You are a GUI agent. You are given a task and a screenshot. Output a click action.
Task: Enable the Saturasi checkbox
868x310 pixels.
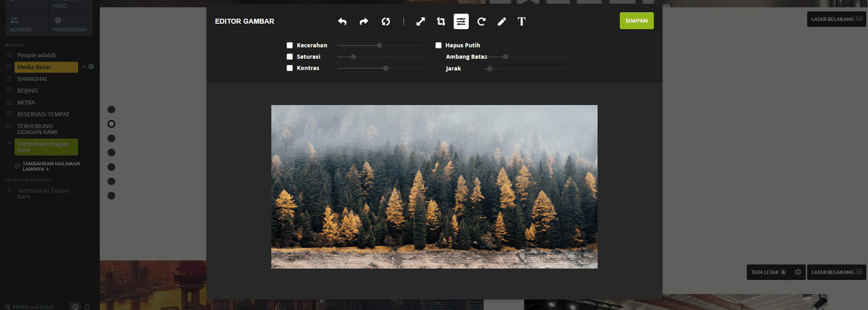coord(289,56)
